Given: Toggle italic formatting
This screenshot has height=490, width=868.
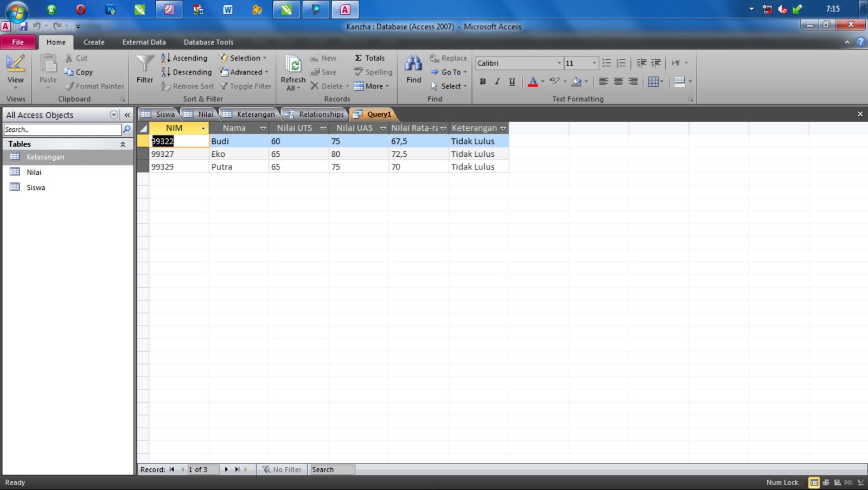Looking at the screenshot, I should [x=497, y=81].
